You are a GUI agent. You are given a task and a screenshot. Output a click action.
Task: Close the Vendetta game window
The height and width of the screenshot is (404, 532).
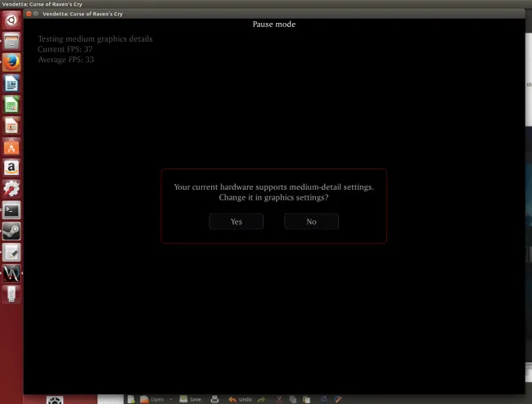click(29, 14)
